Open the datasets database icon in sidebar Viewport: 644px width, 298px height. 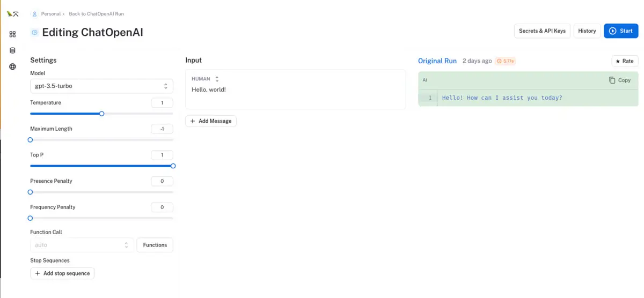12,50
